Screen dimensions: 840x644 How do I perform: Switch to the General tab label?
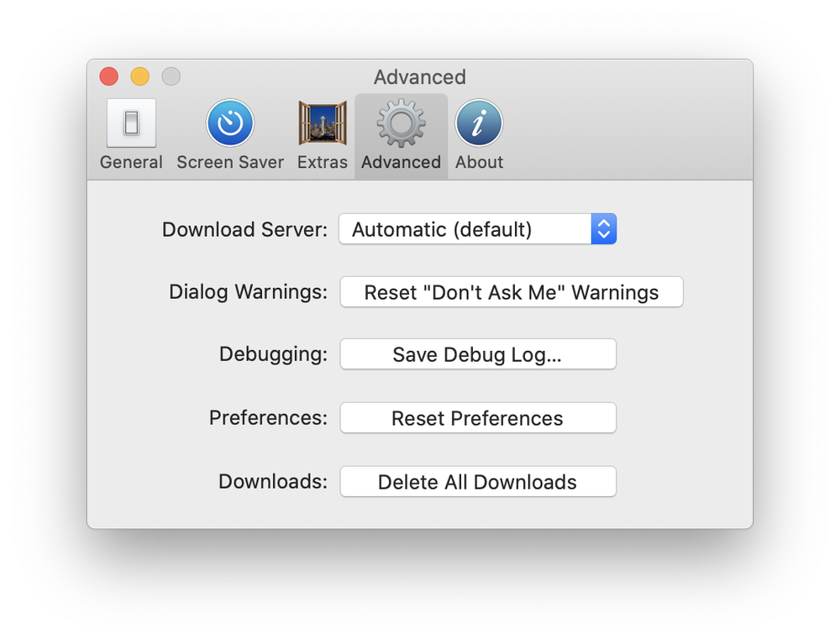click(131, 162)
